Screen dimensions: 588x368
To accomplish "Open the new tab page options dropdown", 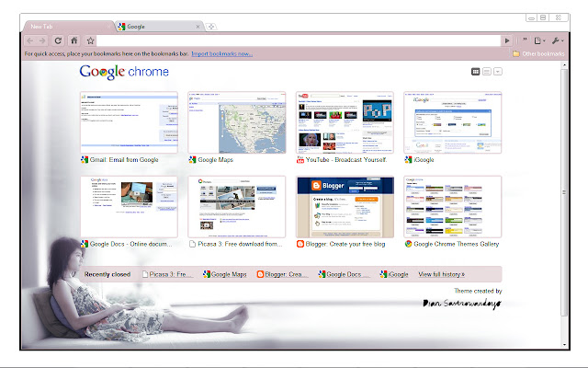I will pos(498,72).
